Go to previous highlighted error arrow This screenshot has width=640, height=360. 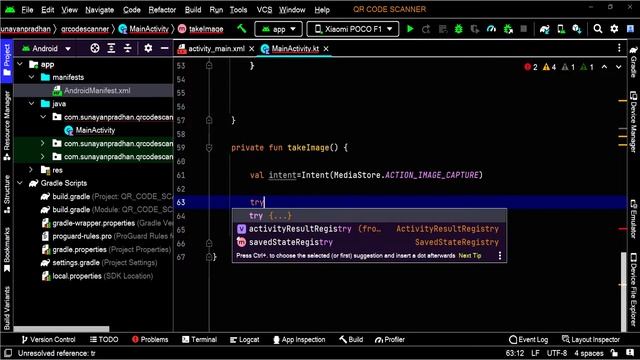[604, 67]
